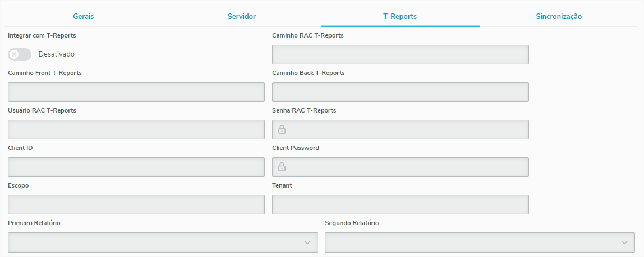Focus the Client ID input field
Viewport: 644px width, 257px height.
pyautogui.click(x=136, y=167)
